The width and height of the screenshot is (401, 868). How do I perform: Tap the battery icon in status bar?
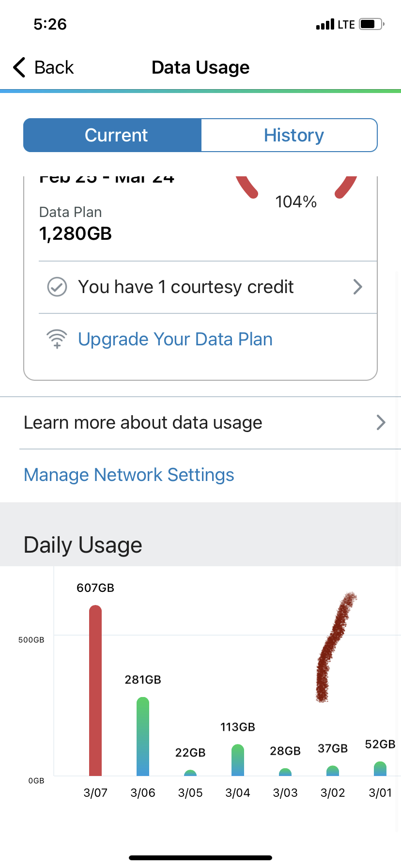[x=371, y=24]
